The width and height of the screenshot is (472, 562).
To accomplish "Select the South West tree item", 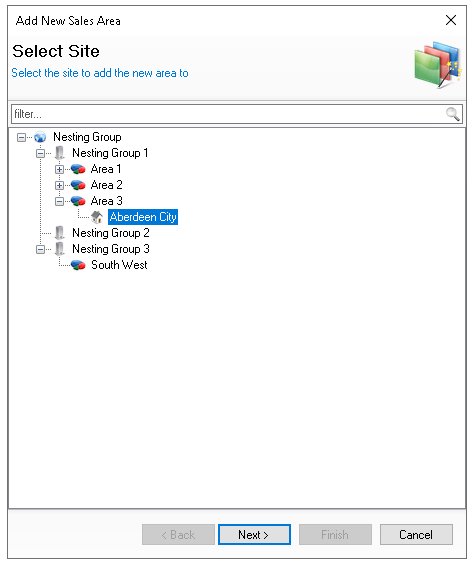I will coord(119,265).
